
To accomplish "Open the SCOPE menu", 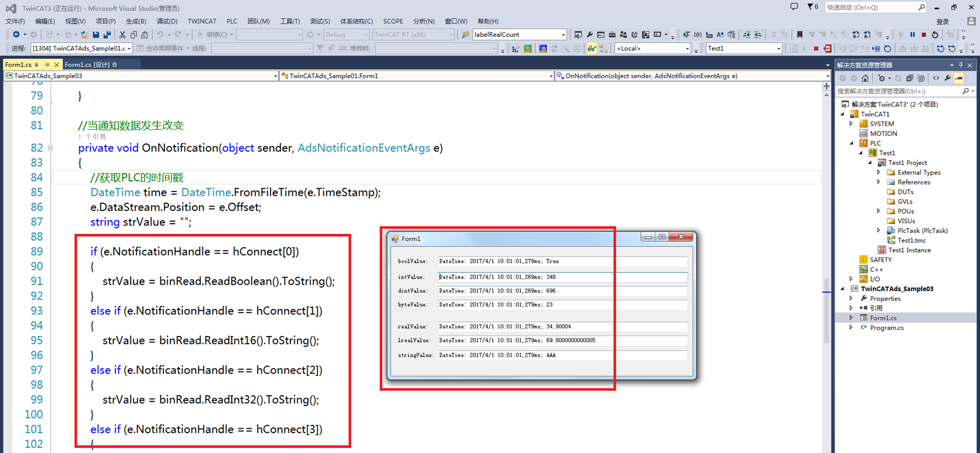I will pos(393,22).
